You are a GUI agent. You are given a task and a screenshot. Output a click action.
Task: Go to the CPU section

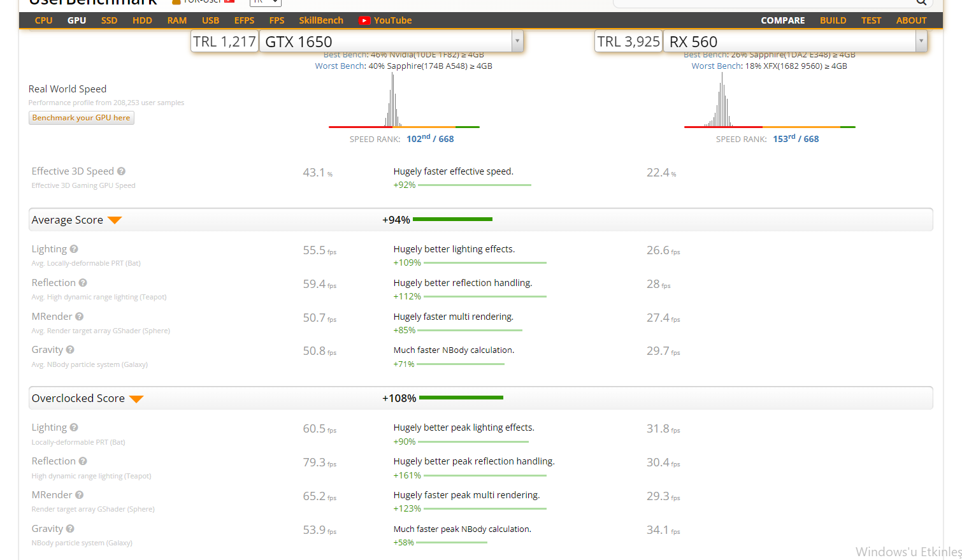click(x=44, y=20)
